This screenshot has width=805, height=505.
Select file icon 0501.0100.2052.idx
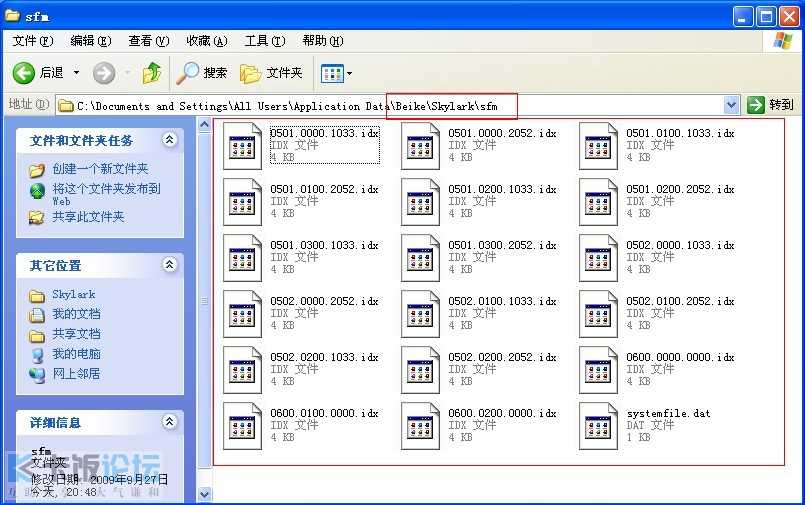tap(242, 202)
